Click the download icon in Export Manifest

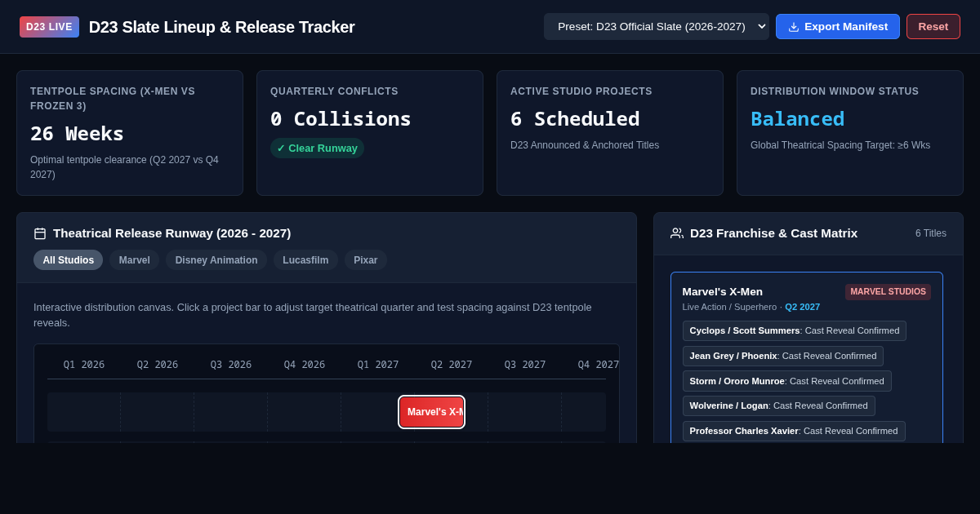794,27
